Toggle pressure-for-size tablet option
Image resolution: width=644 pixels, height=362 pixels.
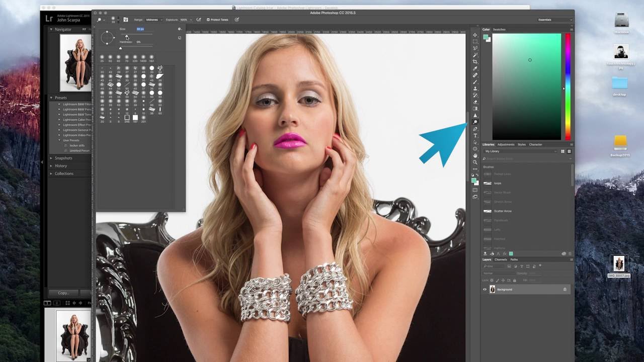coord(237,20)
